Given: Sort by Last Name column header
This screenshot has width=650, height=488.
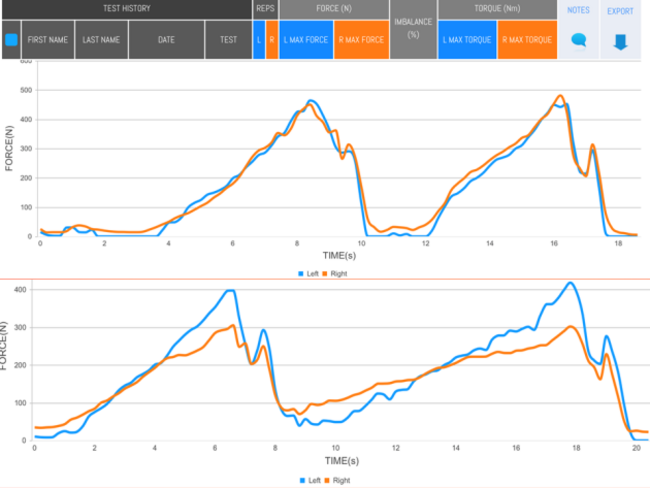Looking at the screenshot, I should coord(102,40).
